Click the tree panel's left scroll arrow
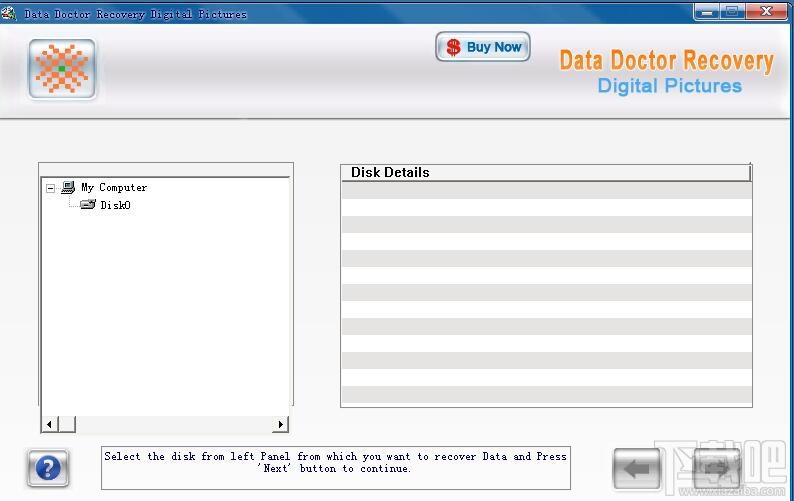Screen dimensions: 794x501 click(x=49, y=424)
